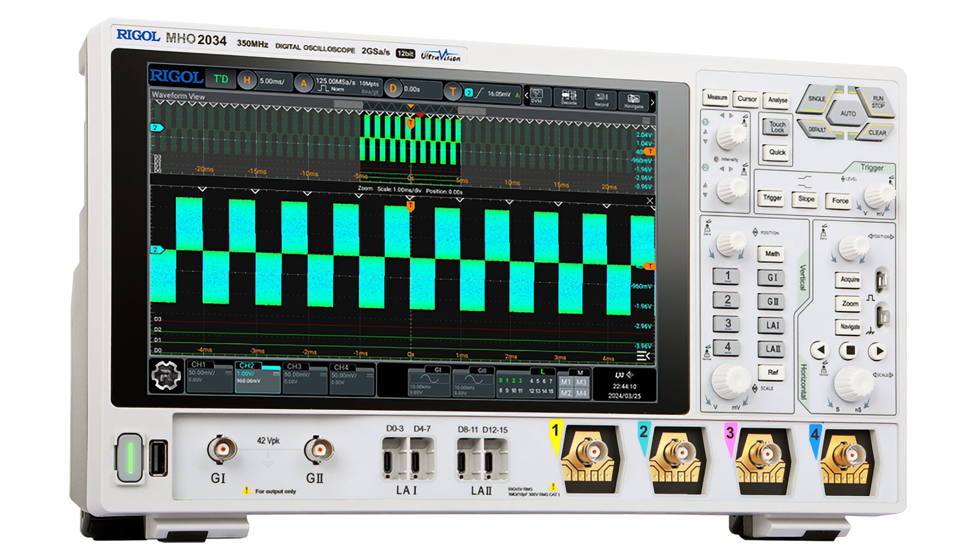Tap the orange T marker in the zoom waveform
The image size is (976, 560).
click(410, 206)
